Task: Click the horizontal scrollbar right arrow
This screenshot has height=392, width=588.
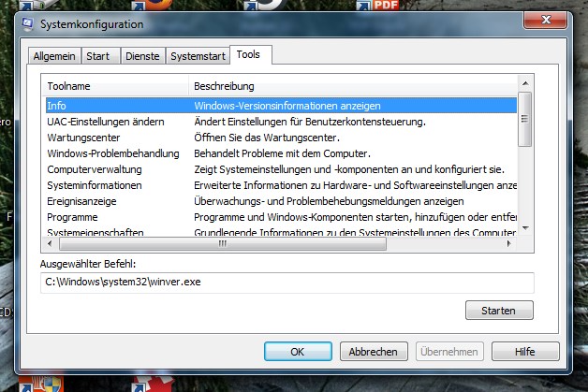Action: click(x=508, y=243)
